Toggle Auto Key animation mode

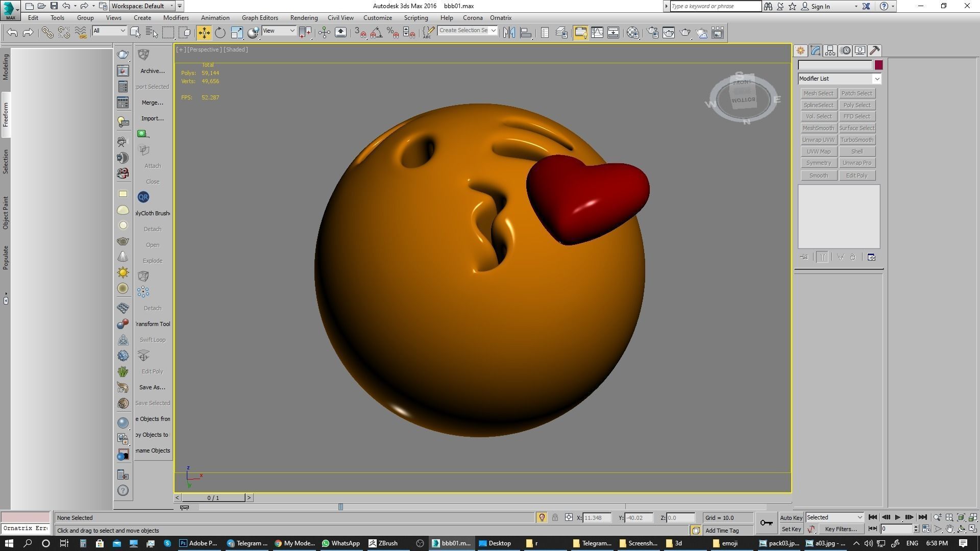coord(791,518)
